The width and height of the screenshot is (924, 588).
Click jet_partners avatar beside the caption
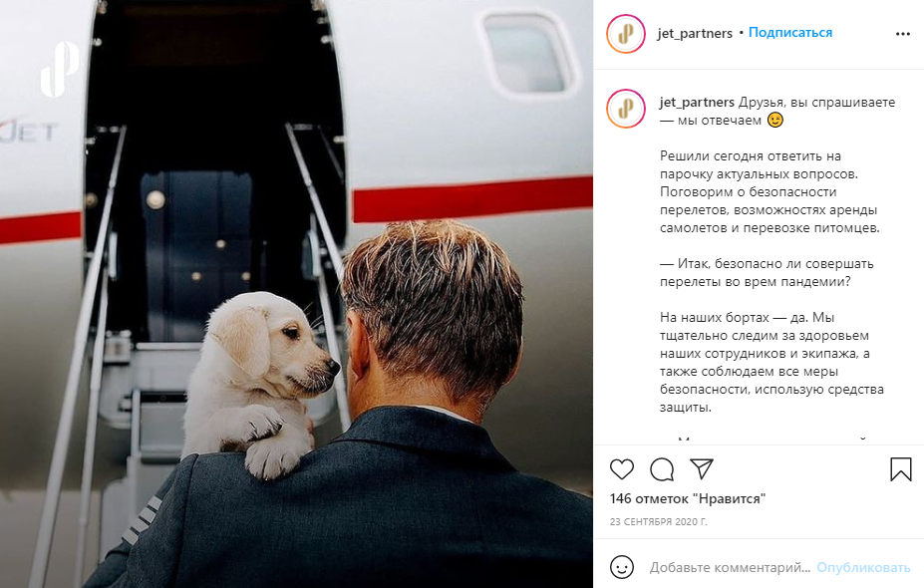point(626,109)
